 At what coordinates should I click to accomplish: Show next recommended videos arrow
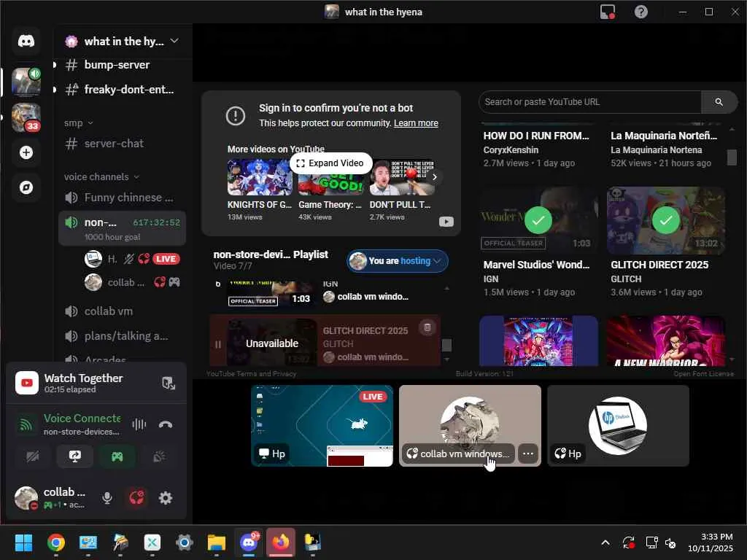click(x=434, y=176)
